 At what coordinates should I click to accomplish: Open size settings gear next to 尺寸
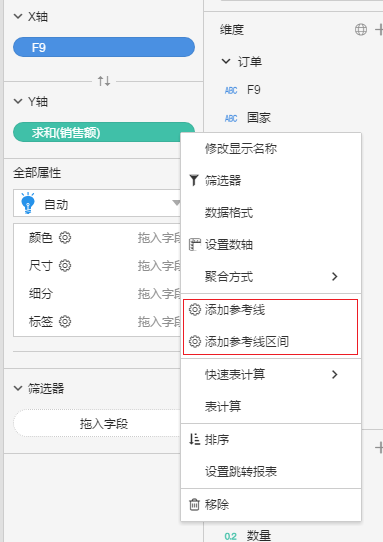point(65,265)
